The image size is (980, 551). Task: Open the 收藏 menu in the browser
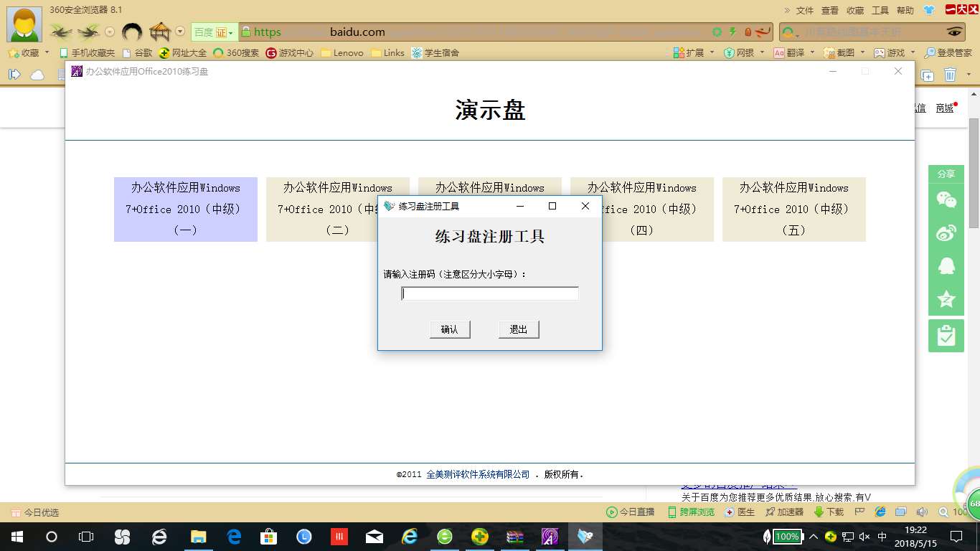[x=855, y=10]
